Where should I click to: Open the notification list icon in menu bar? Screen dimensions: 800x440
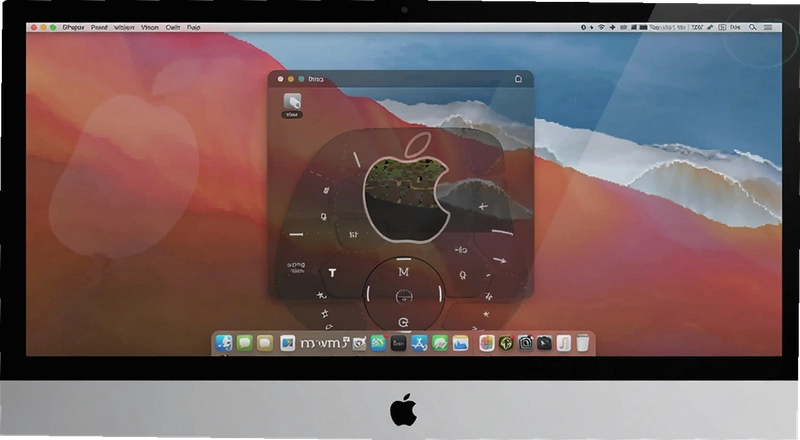[x=768, y=28]
